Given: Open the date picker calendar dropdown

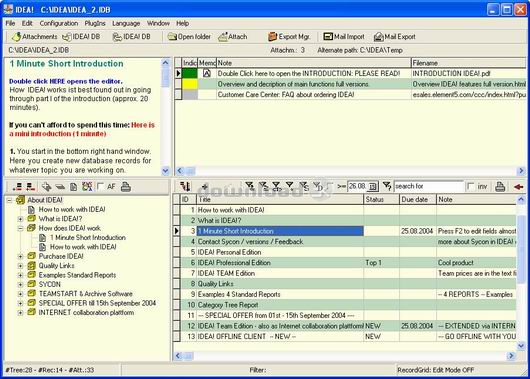Looking at the screenshot, I should pyautogui.click(x=373, y=186).
